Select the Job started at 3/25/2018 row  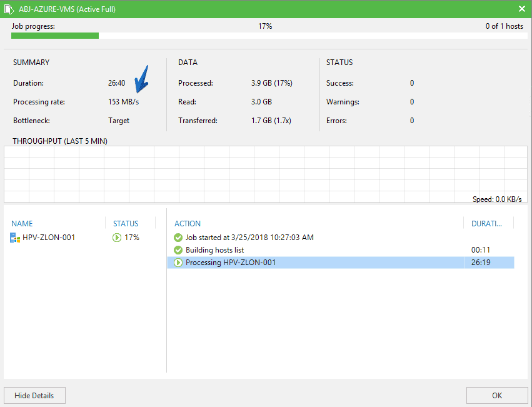(341, 238)
